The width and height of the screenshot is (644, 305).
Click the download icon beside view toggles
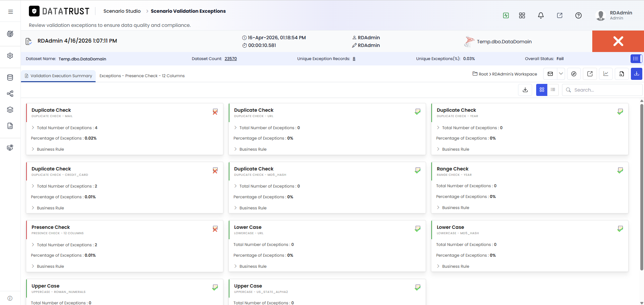525,90
